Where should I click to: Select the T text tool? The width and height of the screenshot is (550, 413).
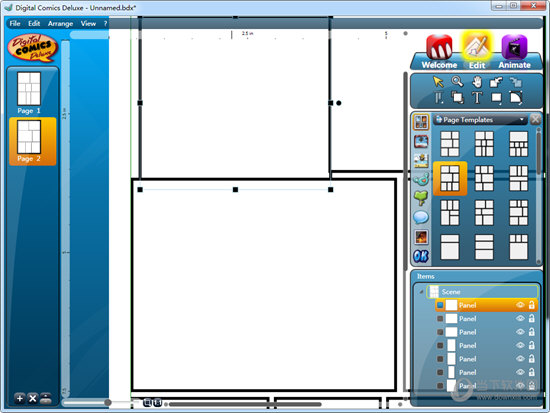tap(477, 98)
